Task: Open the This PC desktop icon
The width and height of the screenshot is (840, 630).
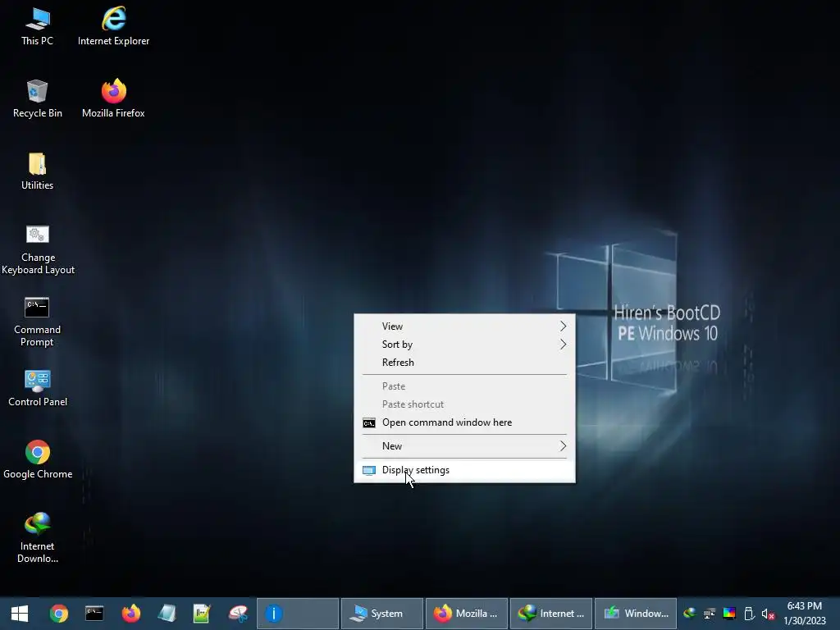Action: tap(37, 26)
